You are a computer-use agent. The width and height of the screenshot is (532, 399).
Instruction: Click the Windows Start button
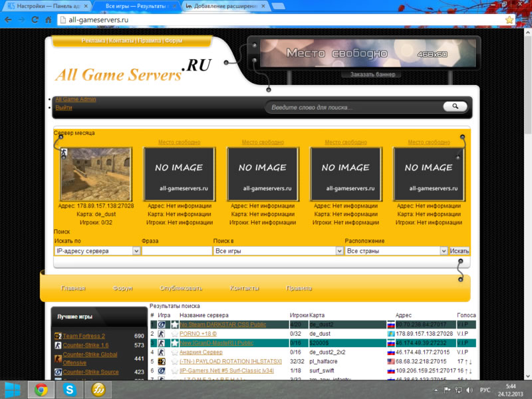[13, 390]
